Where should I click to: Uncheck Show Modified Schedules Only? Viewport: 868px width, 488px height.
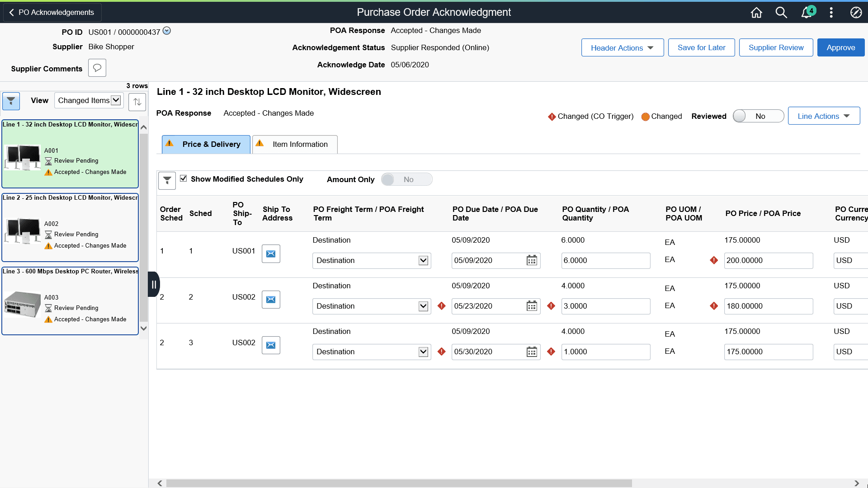tap(183, 178)
